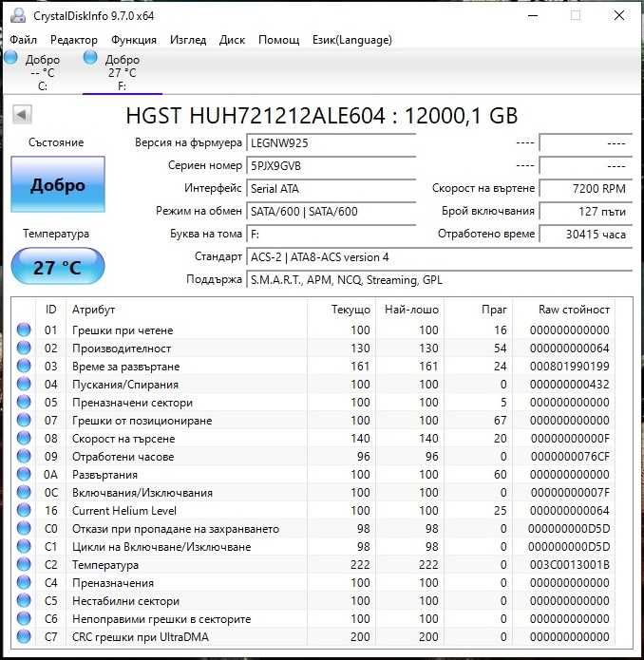The image size is (644, 660).
Task: Click status orb of C7 CRC грешки row
Action: tap(24, 637)
